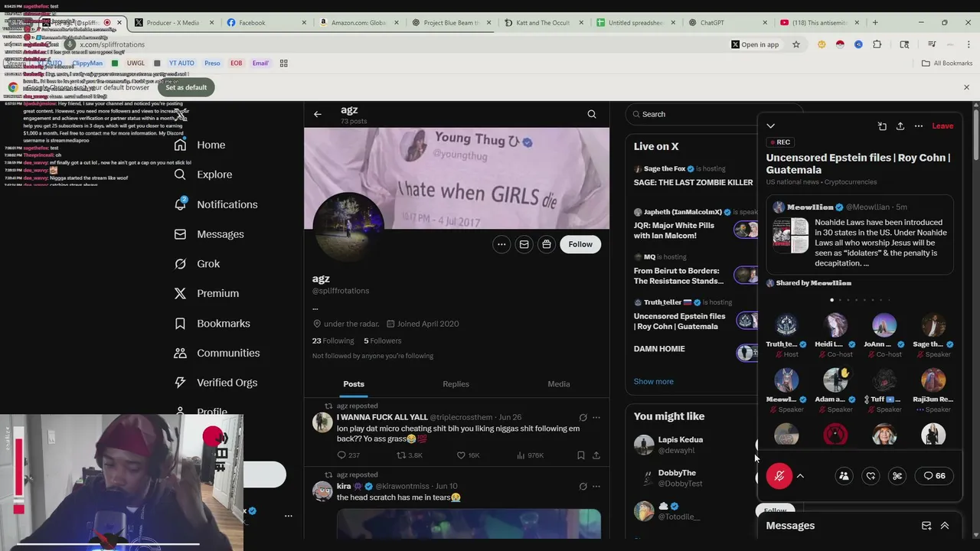Open the All Bookmarks folder

947,64
